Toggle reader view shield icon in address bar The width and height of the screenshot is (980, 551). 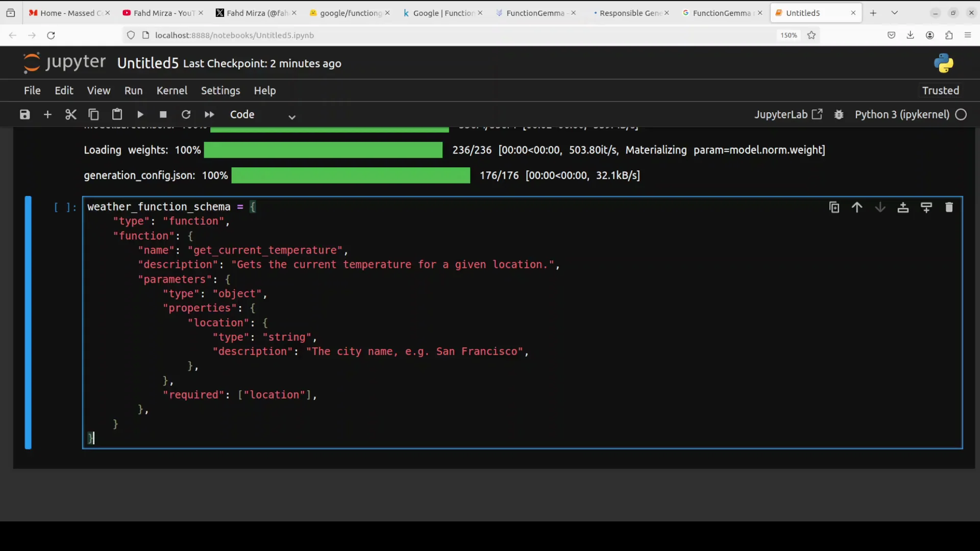click(x=130, y=35)
